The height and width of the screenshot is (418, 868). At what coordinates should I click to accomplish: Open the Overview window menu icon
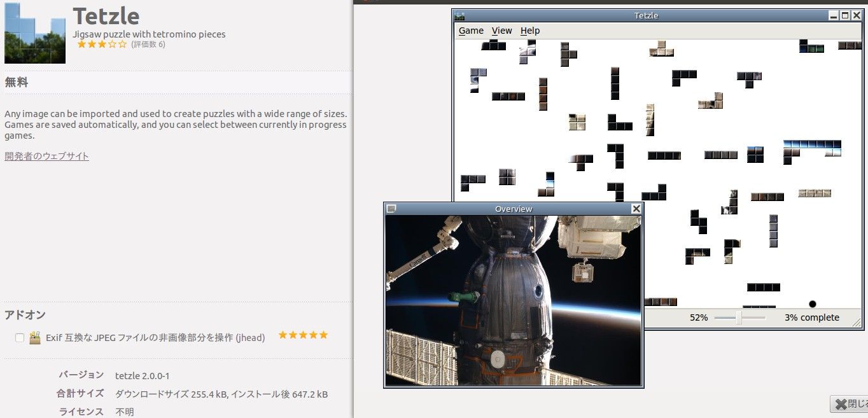(x=391, y=209)
